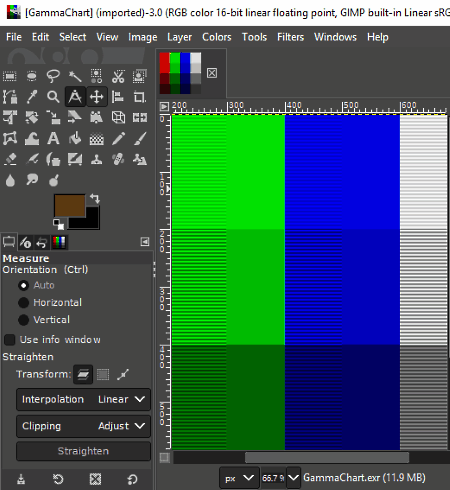Select the Clone stamp tool
450x490 pixels.
(x=96, y=159)
